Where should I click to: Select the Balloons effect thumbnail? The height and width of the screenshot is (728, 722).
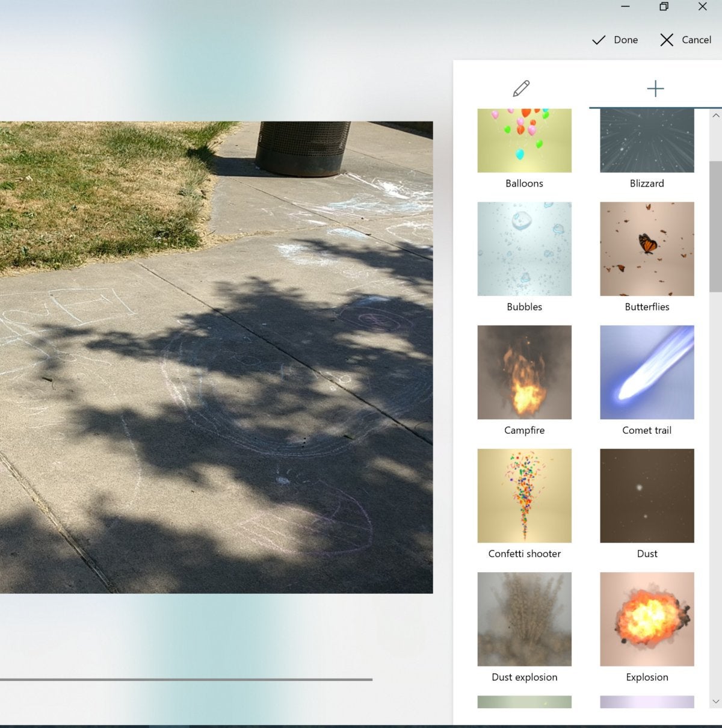click(x=524, y=140)
